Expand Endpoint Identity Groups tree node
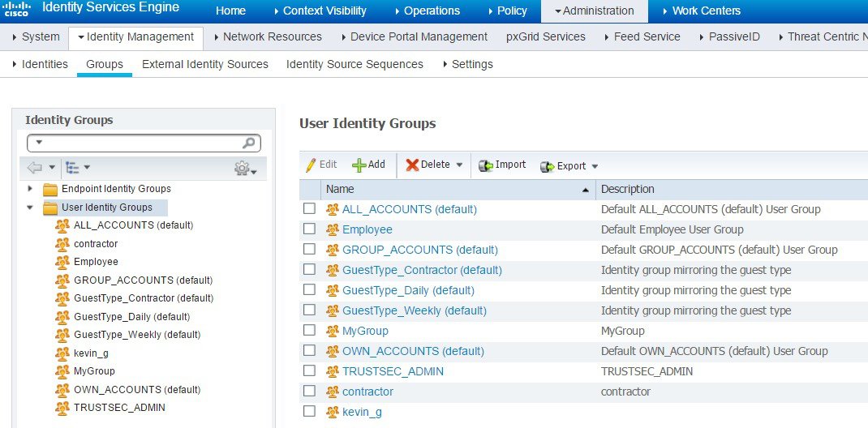868x428 pixels. click(x=30, y=189)
